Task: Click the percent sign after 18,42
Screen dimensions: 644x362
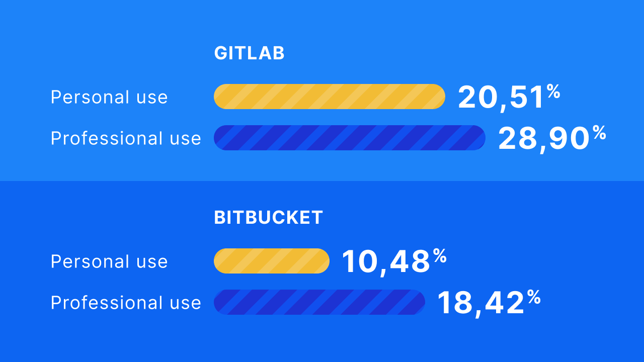Action: tap(534, 297)
